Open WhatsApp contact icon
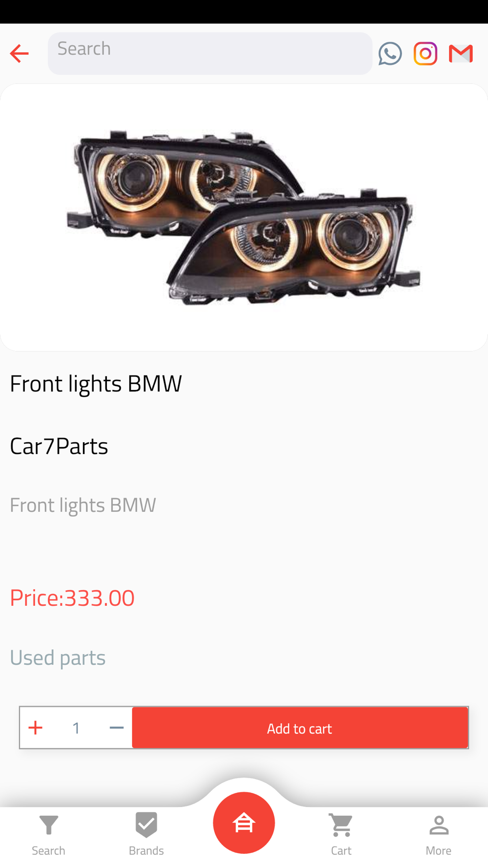The width and height of the screenshot is (488, 868). [390, 53]
